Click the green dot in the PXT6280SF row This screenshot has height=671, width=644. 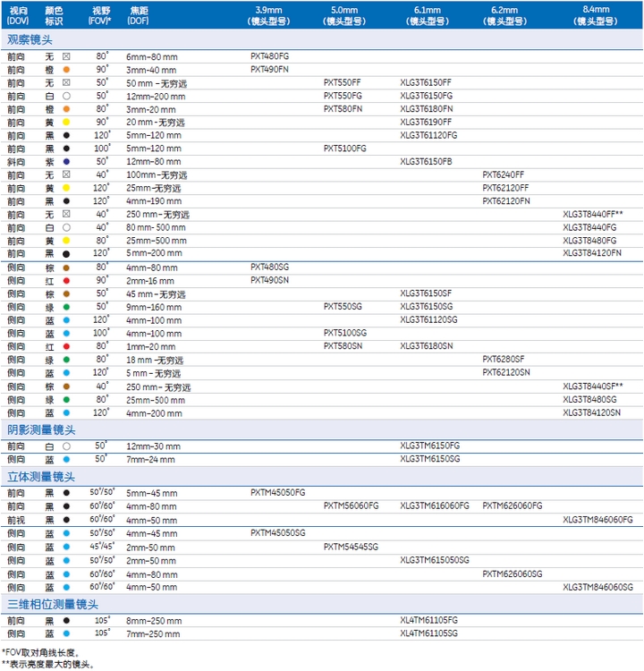pos(66,359)
